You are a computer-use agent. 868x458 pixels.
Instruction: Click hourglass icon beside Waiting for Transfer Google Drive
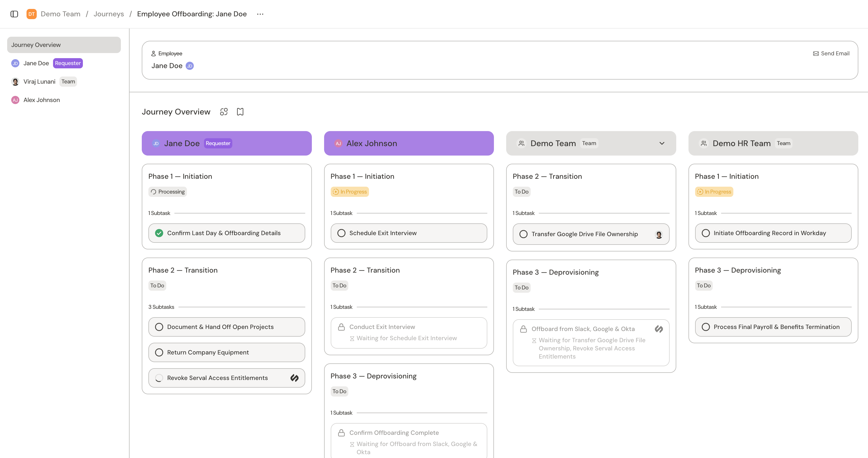[x=534, y=340]
